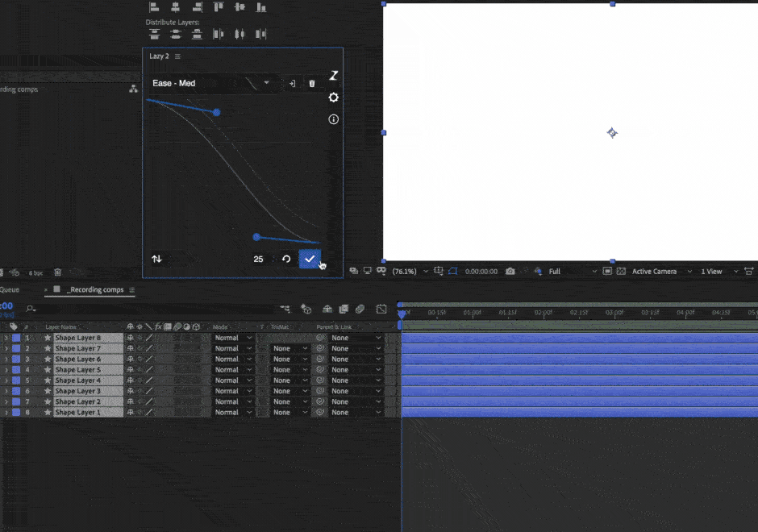
Task: Click the parent pick whip for Shape Layer 5
Action: pos(319,370)
